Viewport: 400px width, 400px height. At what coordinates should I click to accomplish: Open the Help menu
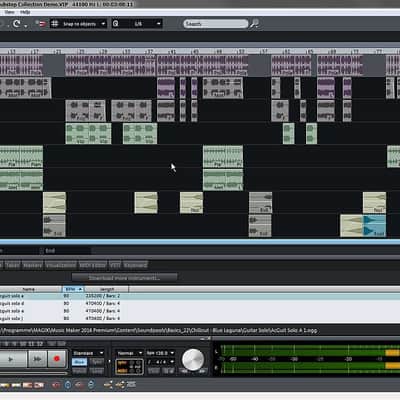click(x=25, y=12)
